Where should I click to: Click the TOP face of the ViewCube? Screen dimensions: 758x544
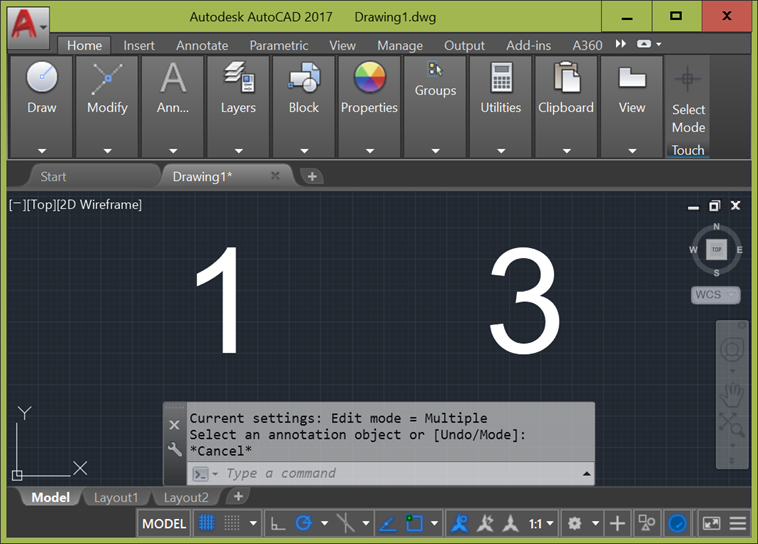click(716, 249)
